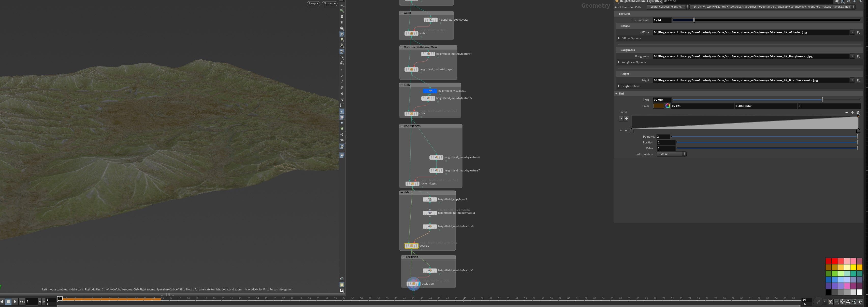868x307 pixels.
Task: Click the x button to delete the Blend ramp point
Action: pyautogui.click(x=621, y=118)
